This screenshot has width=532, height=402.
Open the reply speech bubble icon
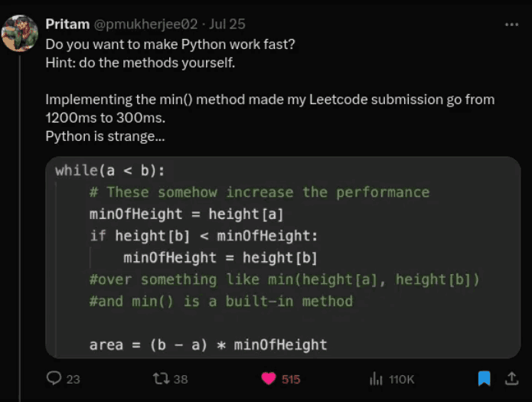[54, 378]
